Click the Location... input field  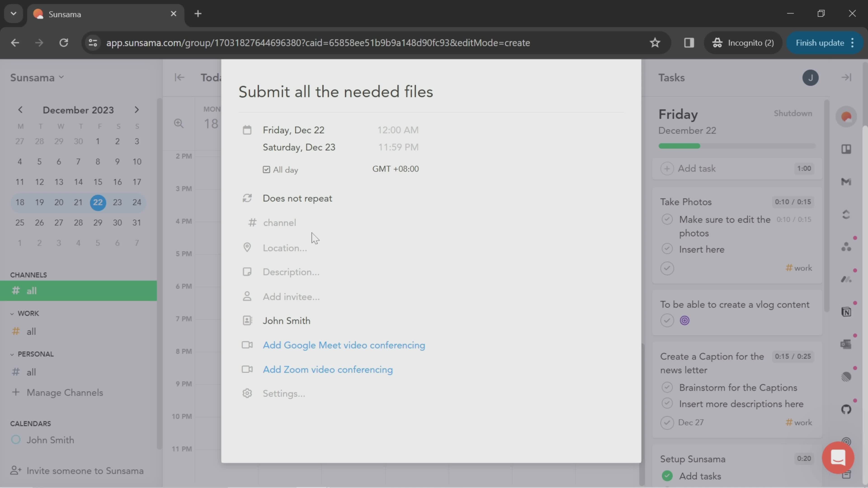[x=285, y=248]
